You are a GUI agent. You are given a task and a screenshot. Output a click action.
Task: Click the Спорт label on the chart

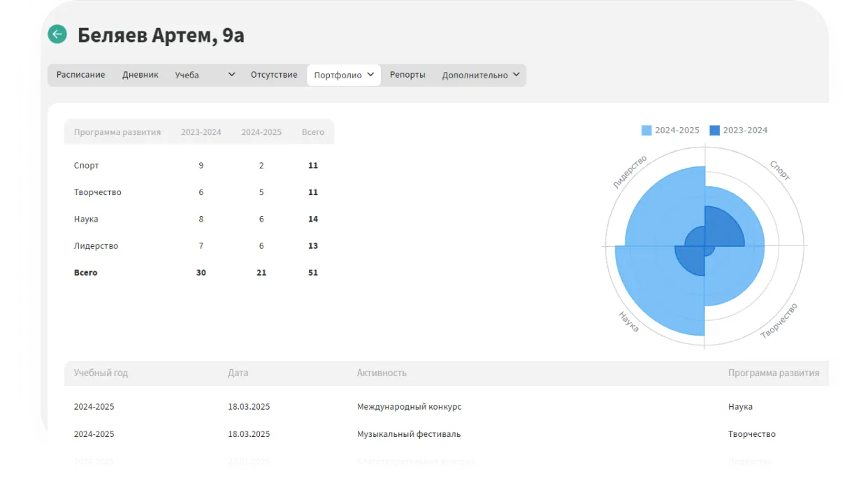(x=779, y=170)
